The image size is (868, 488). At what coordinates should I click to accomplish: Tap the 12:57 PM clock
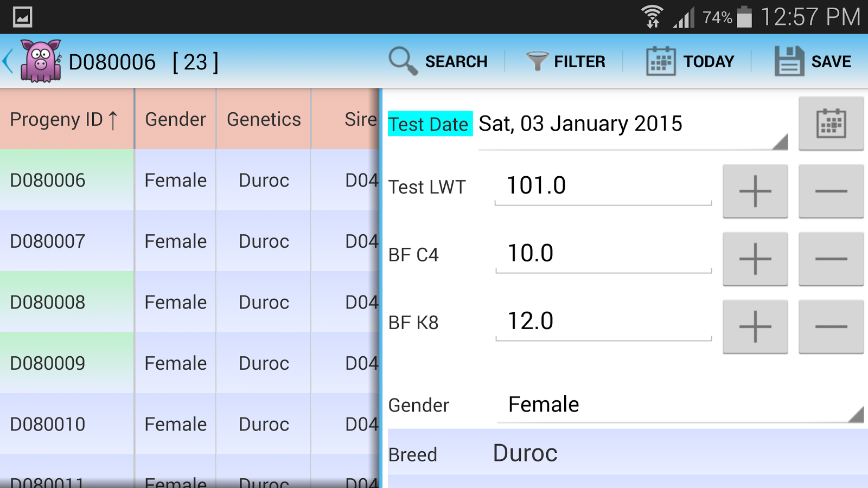pos(810,17)
